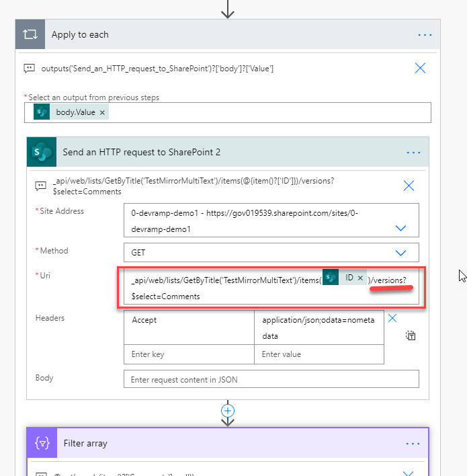Viewport: 467px width, 476px height.
Task: Click the Enter value header field
Action: [319, 354]
